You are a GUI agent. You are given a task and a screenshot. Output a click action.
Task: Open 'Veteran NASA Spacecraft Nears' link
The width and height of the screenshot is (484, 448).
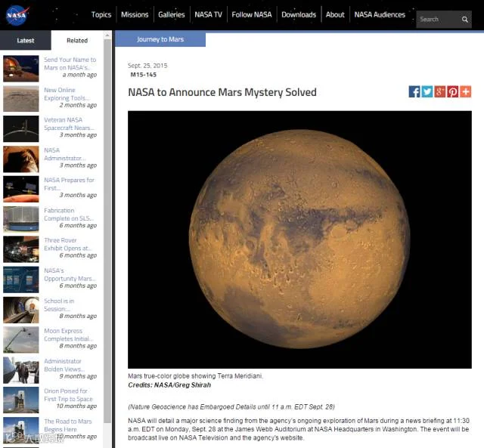click(x=69, y=124)
